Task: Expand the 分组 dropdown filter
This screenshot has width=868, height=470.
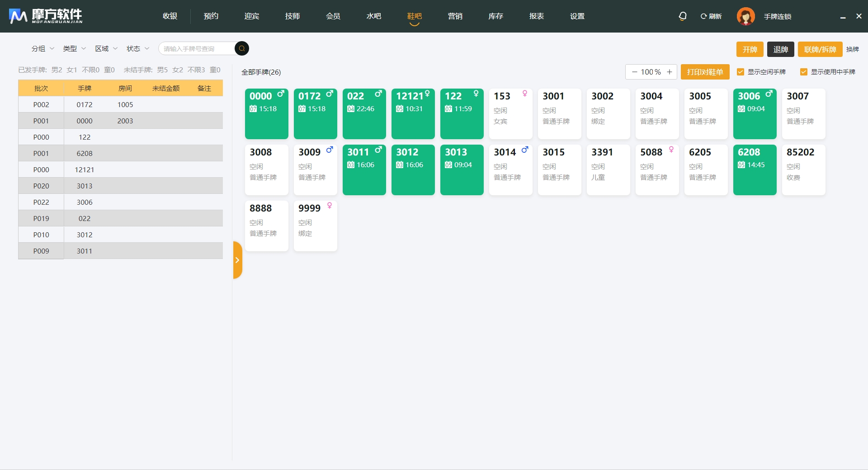Action: click(x=42, y=48)
